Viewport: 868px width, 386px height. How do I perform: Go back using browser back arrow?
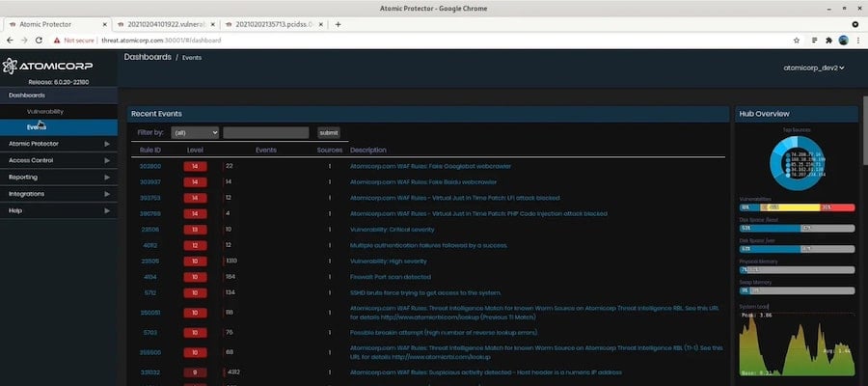[10, 41]
